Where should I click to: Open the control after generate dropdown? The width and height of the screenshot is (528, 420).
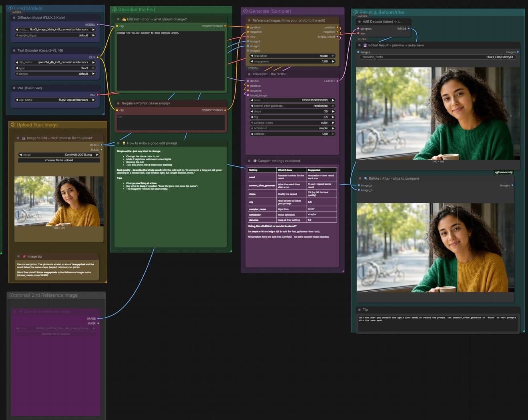tap(293, 106)
